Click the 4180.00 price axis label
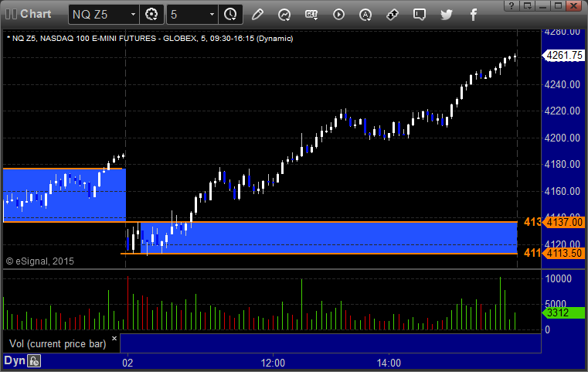 [563, 164]
